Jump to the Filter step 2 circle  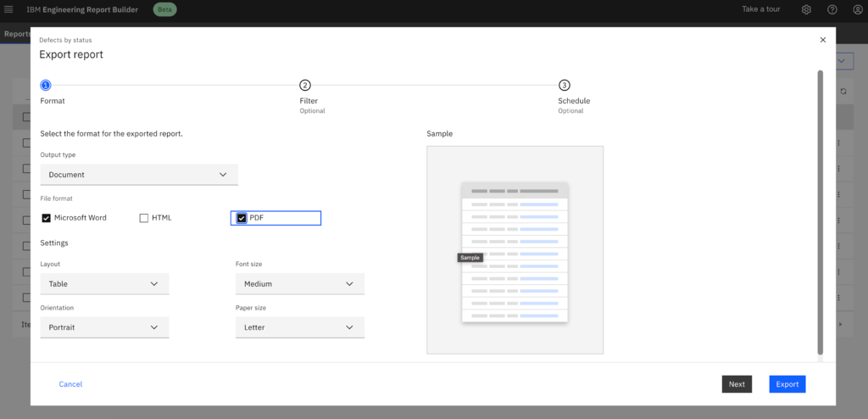click(305, 85)
